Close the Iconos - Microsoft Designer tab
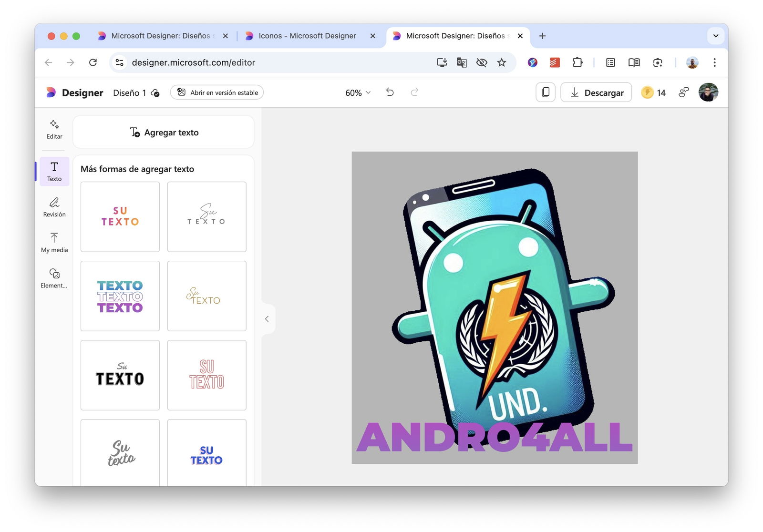This screenshot has height=532, width=763. pos(373,36)
